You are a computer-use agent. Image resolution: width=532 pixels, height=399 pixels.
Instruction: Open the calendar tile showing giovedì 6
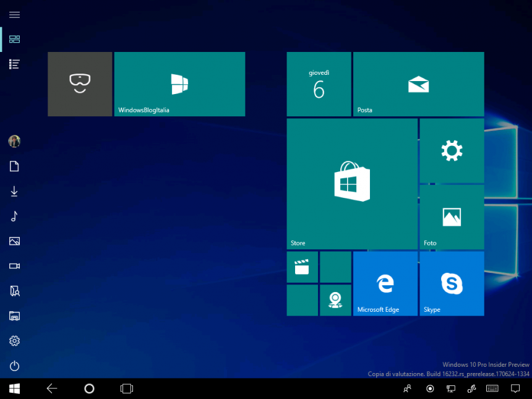(319, 84)
